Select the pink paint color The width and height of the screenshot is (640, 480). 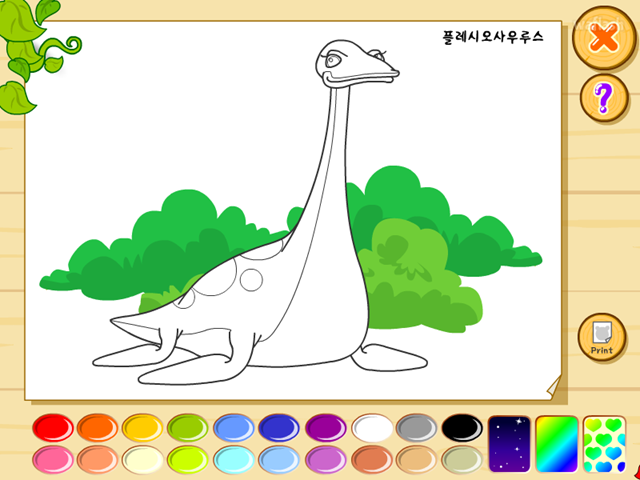tap(53, 459)
